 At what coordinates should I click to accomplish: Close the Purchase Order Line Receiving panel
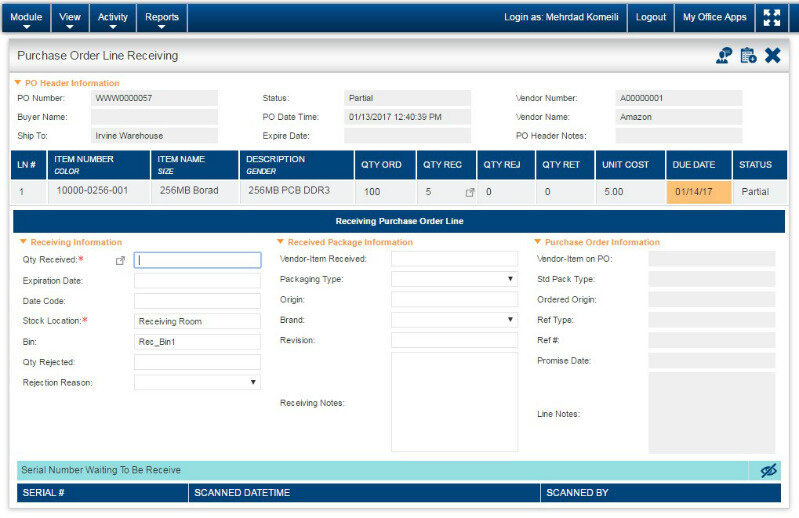pyautogui.click(x=773, y=56)
